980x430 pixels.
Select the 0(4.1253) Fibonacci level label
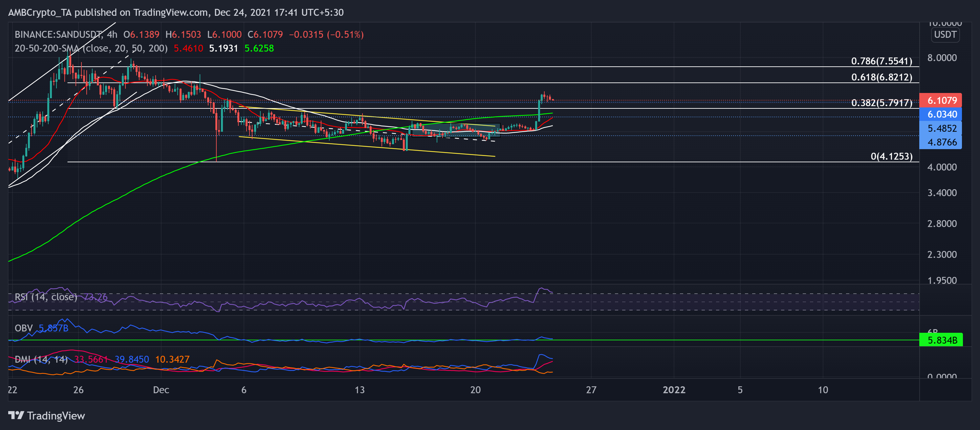[891, 156]
